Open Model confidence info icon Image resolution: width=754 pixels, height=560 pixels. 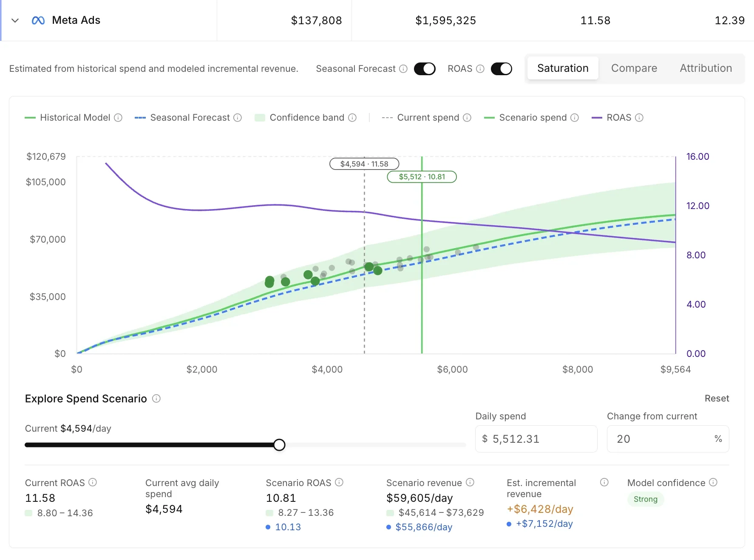pos(713,482)
